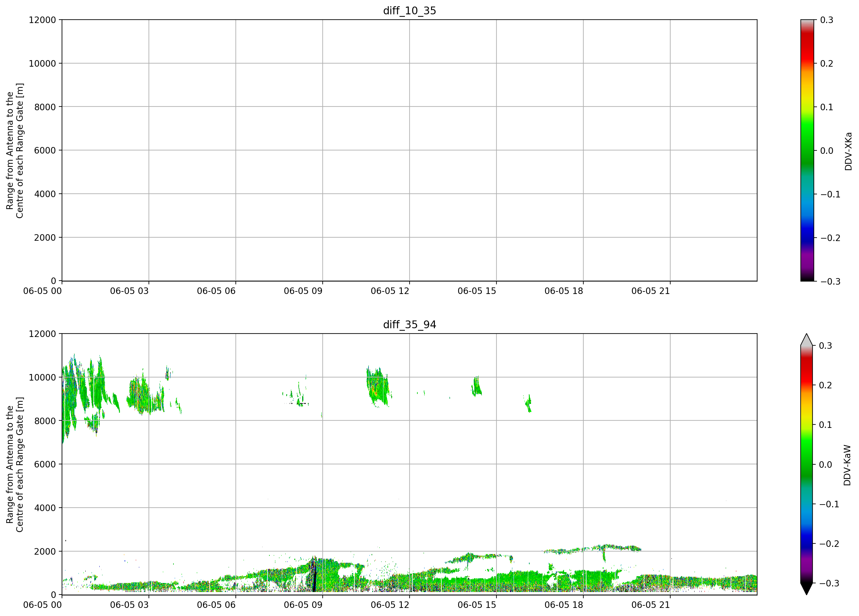Click the y-axis range label of diff_35_94
Viewport: 859px width, 616px height.
(x=15, y=465)
